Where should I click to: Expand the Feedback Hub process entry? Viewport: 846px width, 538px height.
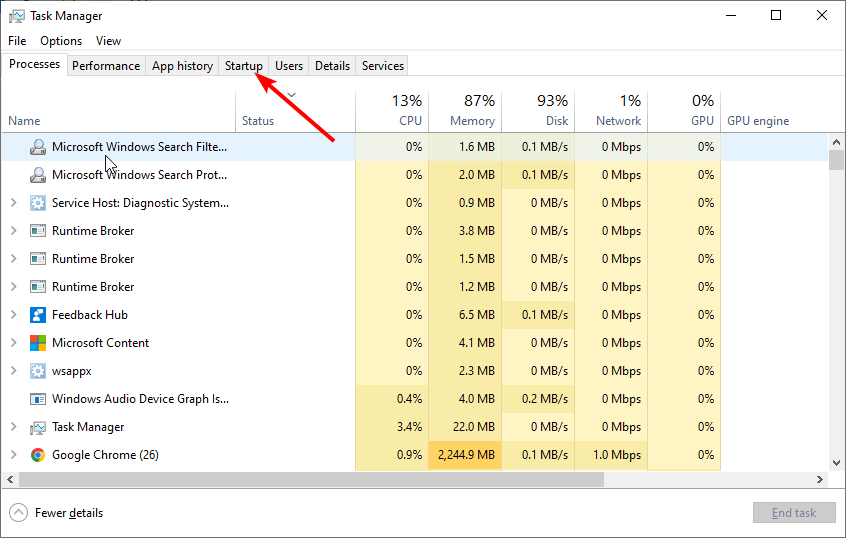click(13, 315)
